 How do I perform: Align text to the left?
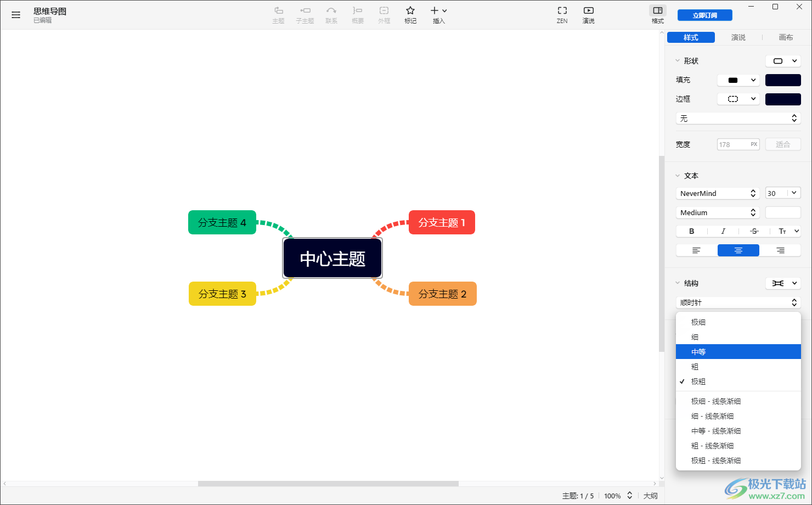(x=697, y=250)
